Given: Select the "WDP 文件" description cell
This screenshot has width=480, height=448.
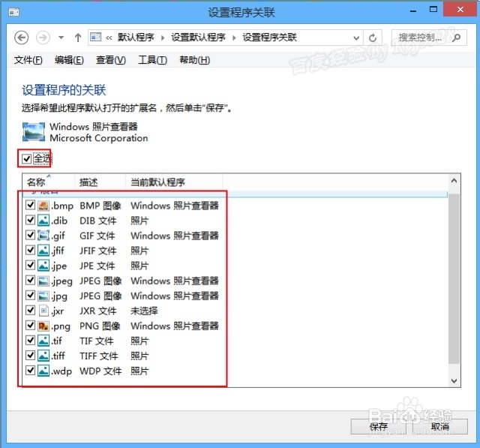Looking at the screenshot, I should coord(100,371).
